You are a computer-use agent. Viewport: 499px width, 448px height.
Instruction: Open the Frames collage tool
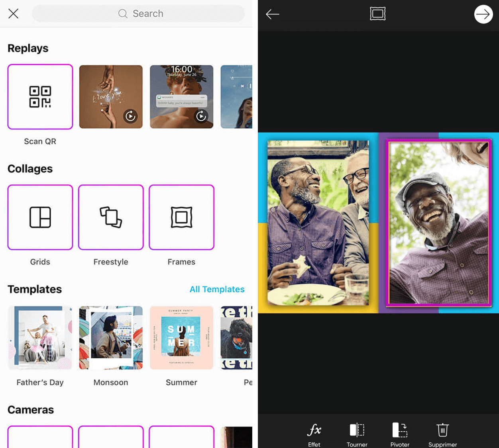click(x=181, y=217)
